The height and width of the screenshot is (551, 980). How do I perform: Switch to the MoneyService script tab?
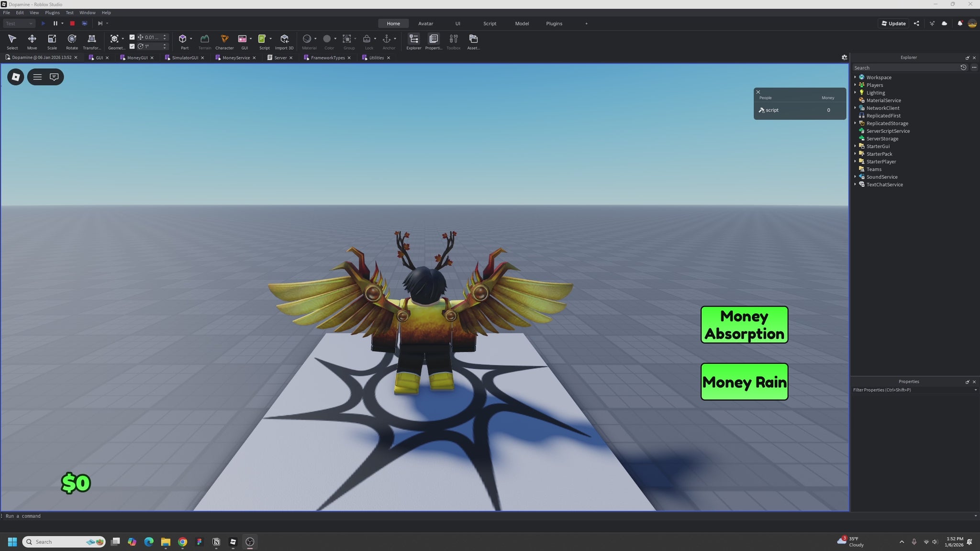[235, 57]
